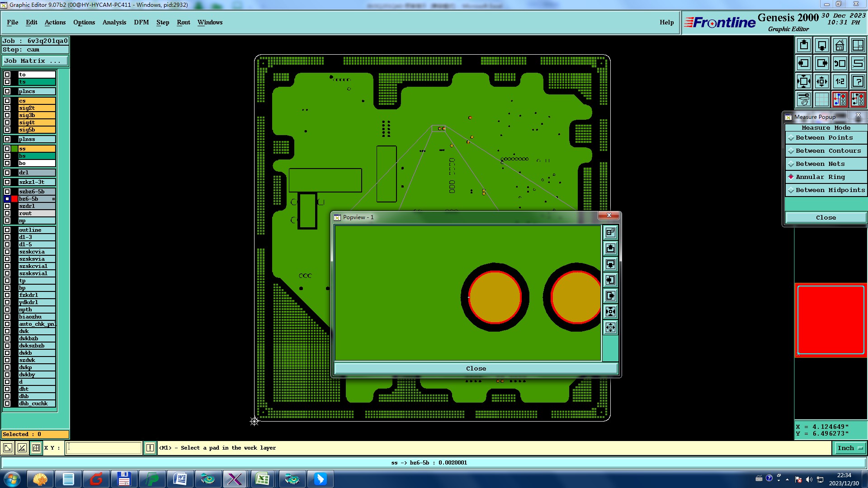Image resolution: width=868 pixels, height=488 pixels.
Task: Click Close in Measure Popup
Action: [826, 217]
